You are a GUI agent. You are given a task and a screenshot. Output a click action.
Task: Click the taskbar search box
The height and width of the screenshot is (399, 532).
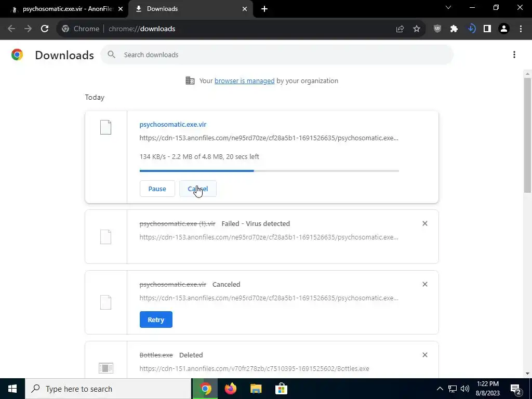coord(108,389)
